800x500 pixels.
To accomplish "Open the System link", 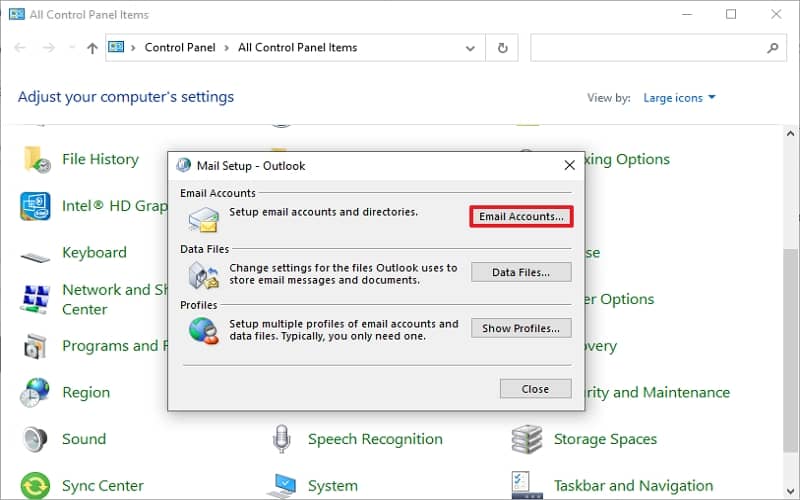I will coord(333,486).
